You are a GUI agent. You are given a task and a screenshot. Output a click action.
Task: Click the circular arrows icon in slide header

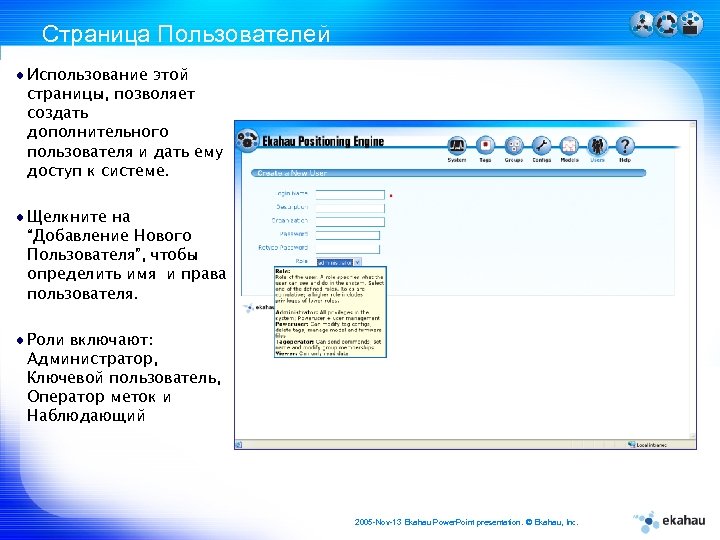(x=666, y=23)
